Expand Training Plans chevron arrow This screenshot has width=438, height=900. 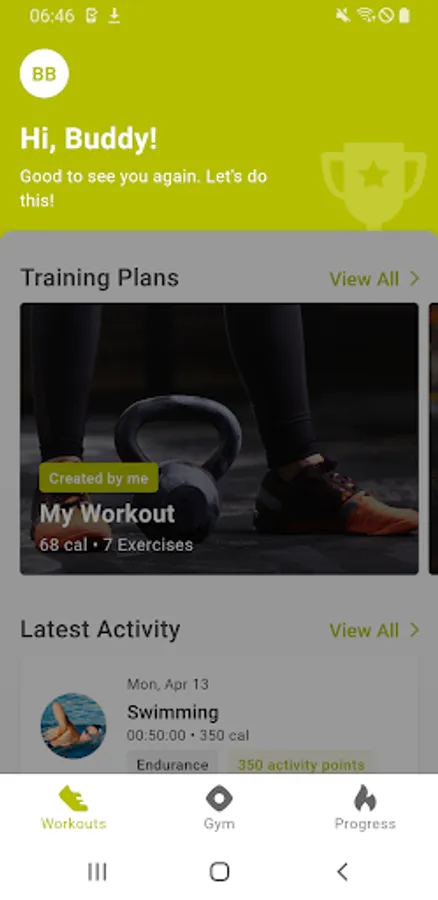[x=414, y=279]
